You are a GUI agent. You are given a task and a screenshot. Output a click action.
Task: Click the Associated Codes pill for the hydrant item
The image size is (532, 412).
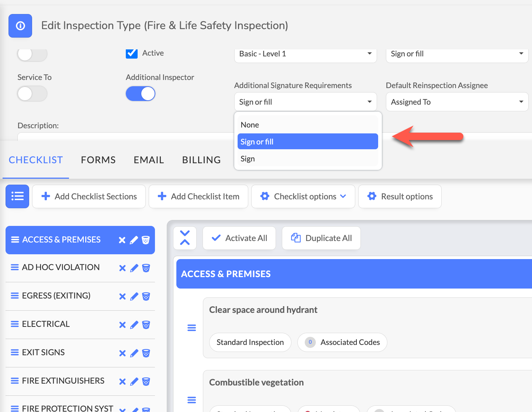click(x=342, y=342)
